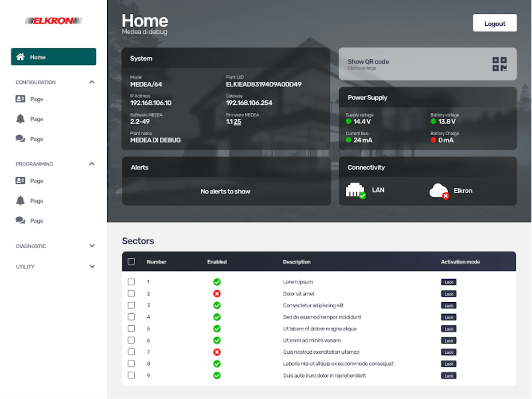Viewport: 532px width, 399px height.
Task: Select the checkbox for sector 5
Action: [131, 328]
